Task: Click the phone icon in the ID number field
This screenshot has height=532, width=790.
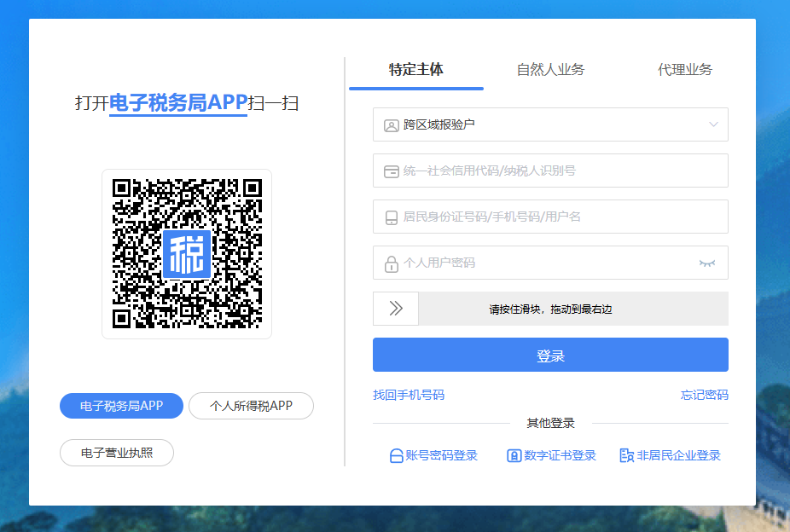Action: tap(392, 217)
